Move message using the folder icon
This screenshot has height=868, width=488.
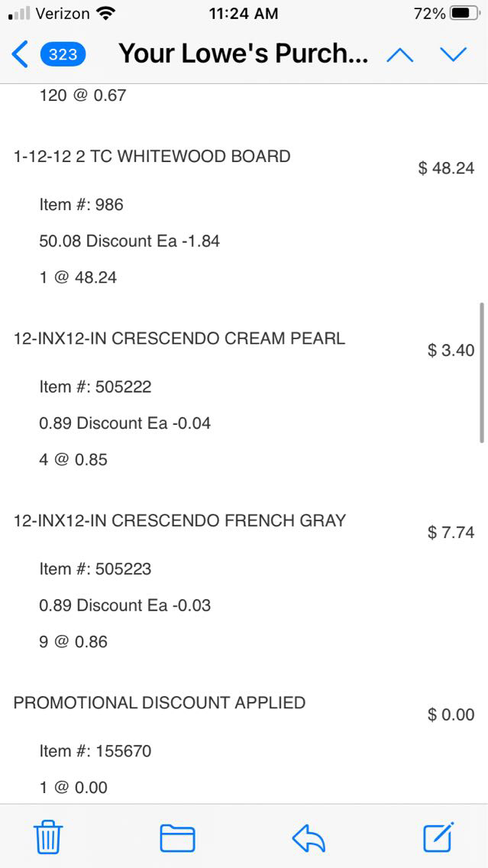(x=177, y=838)
